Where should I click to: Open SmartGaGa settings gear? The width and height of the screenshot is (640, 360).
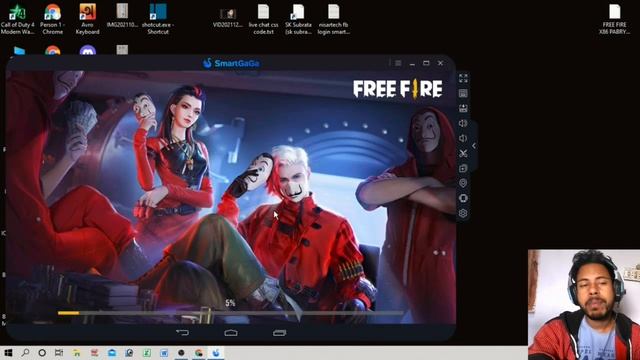click(463, 213)
